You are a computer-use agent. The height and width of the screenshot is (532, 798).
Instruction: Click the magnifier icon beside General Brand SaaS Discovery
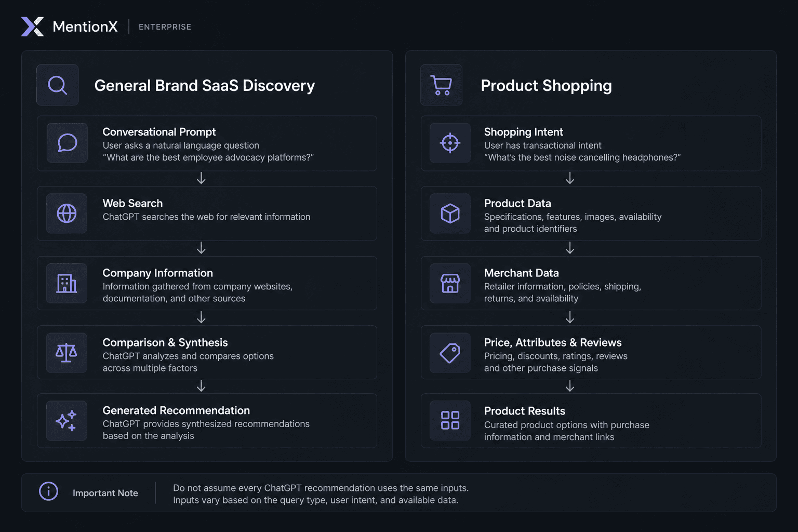click(x=58, y=85)
